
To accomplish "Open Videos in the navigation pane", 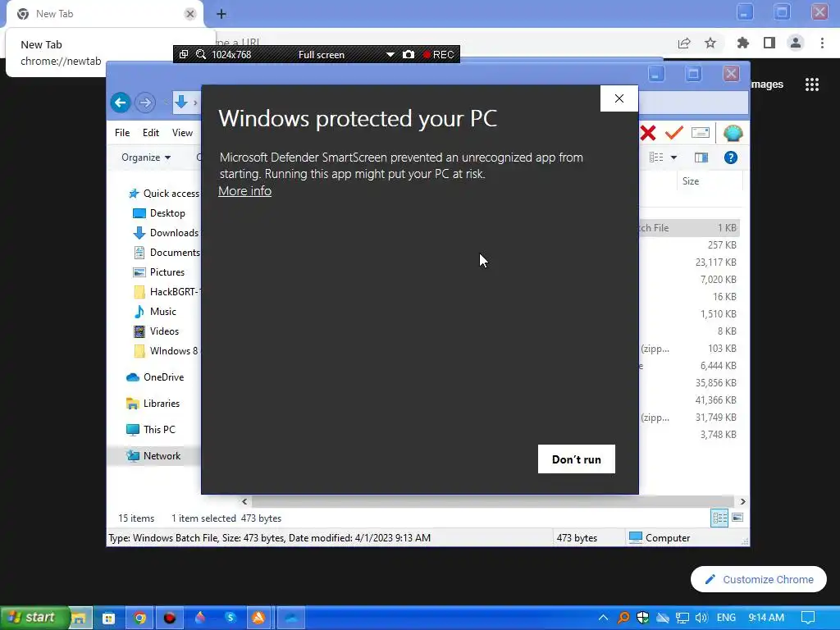I will pyautogui.click(x=156, y=331).
